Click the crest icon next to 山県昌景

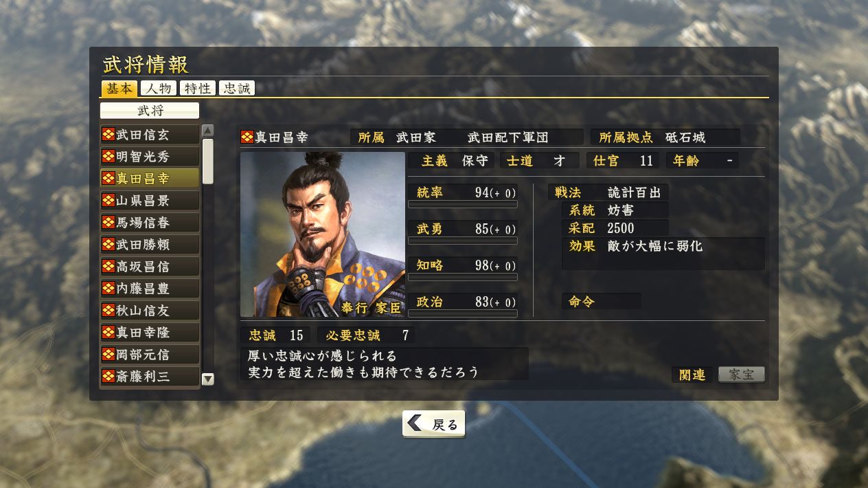click(x=108, y=201)
